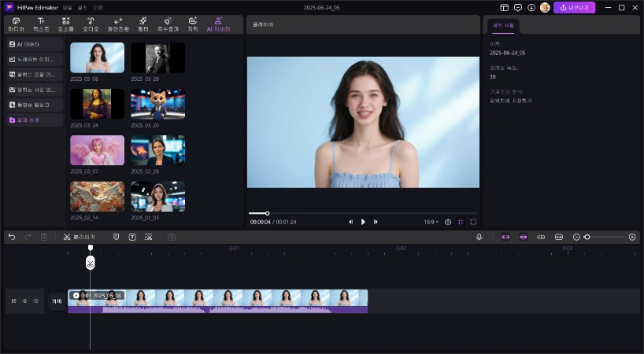The height and width of the screenshot is (354, 644).
Task: Open the File menu in title bar
Action: pos(68,8)
